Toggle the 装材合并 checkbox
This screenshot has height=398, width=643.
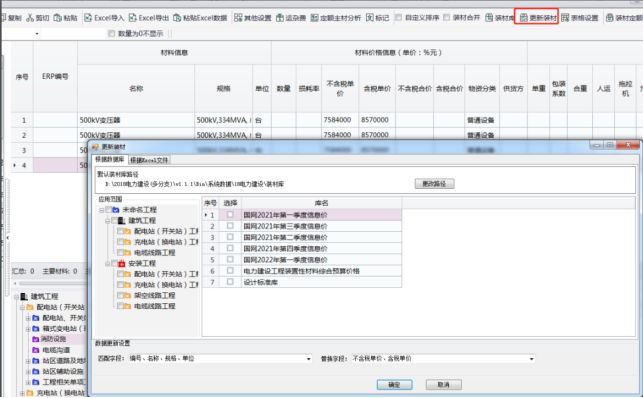point(447,17)
